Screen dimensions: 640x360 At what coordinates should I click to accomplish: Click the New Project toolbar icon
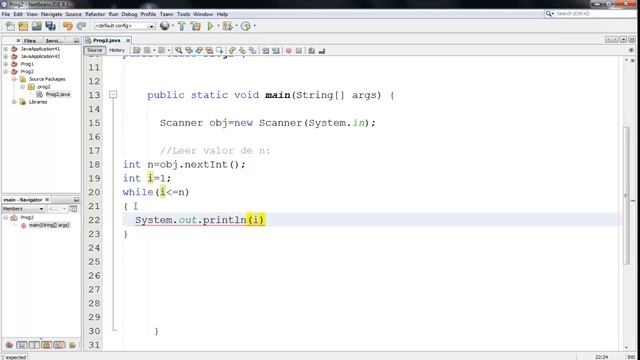23,26
